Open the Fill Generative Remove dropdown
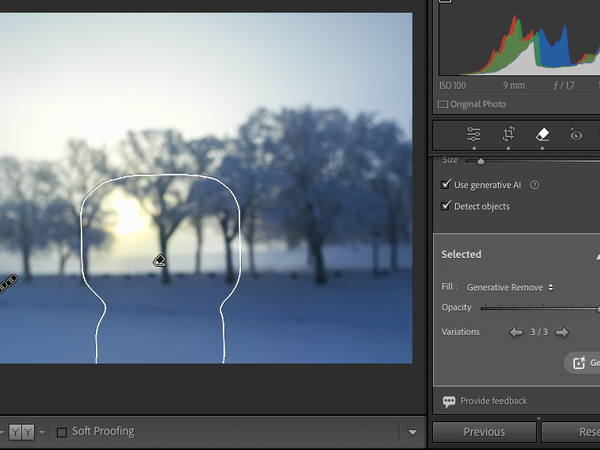 coord(510,287)
